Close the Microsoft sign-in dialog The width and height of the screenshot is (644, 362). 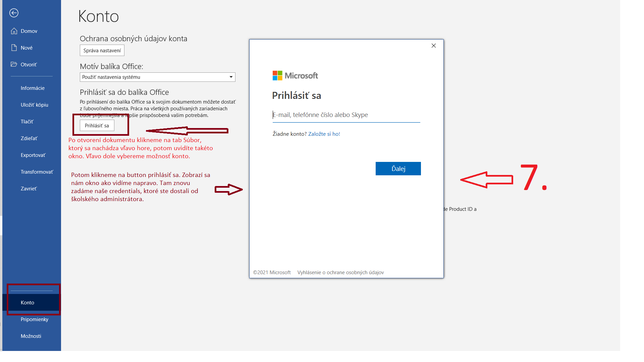tap(434, 46)
